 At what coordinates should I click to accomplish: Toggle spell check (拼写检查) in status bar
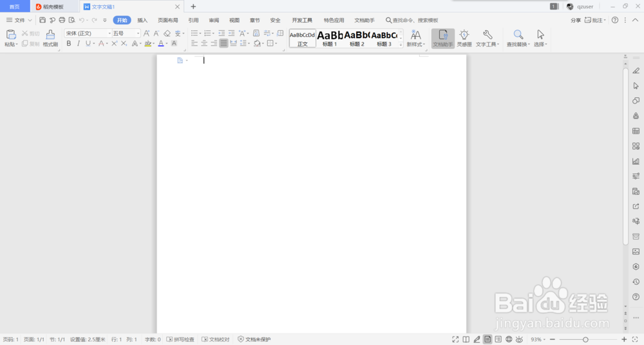coord(180,339)
